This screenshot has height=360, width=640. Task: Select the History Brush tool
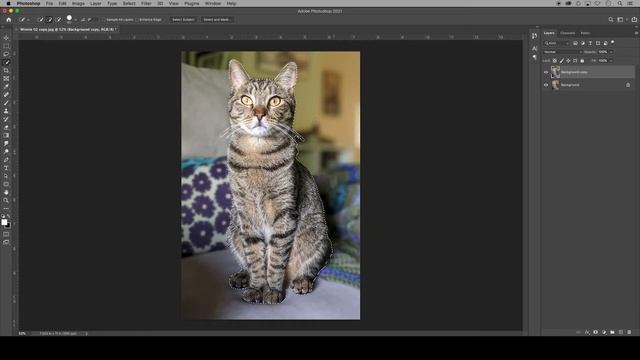coord(6,119)
